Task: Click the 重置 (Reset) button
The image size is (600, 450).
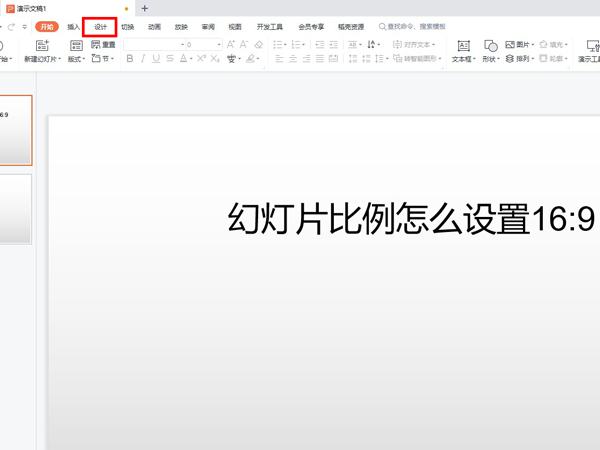Action: pyautogui.click(x=103, y=45)
